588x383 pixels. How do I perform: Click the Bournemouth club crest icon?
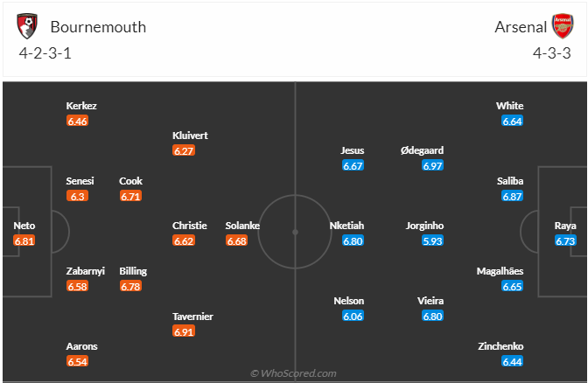[28, 26]
